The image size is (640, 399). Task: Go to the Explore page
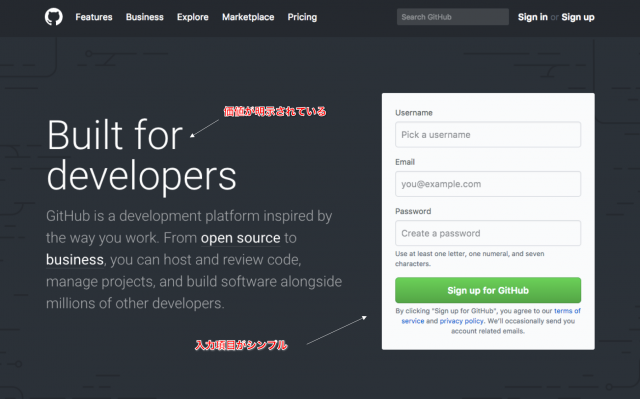(x=193, y=17)
